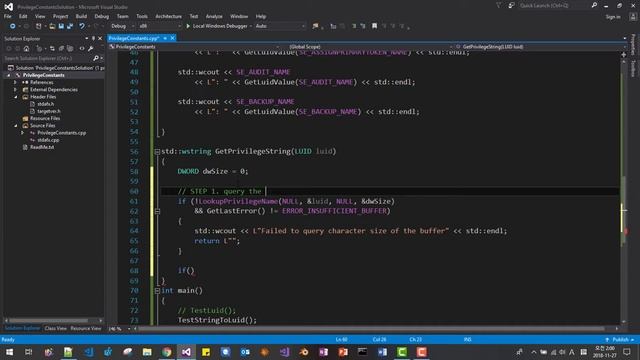Collapse the Source Files folder
640x360 pixels.
tap(16, 126)
